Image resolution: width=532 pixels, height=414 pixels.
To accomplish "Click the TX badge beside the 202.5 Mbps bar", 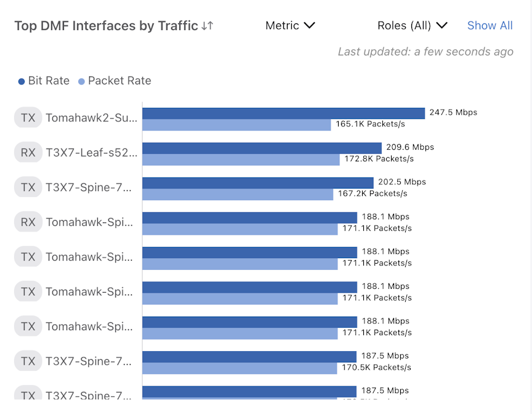I will click(28, 187).
